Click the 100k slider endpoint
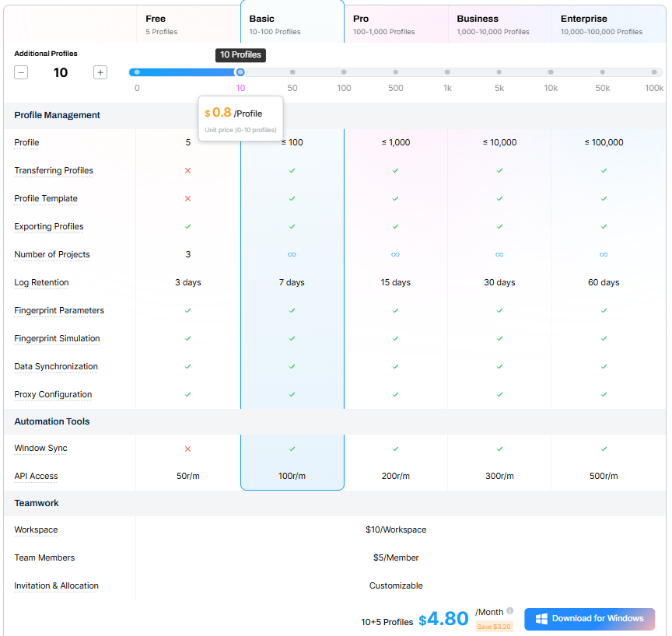Viewport: 672px width, 636px height. pos(654,72)
